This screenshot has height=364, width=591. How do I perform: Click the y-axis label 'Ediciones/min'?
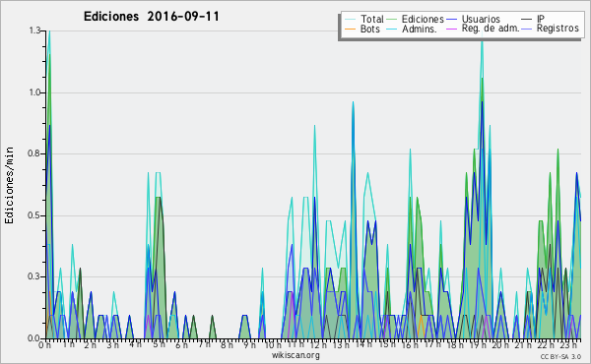tap(9, 185)
